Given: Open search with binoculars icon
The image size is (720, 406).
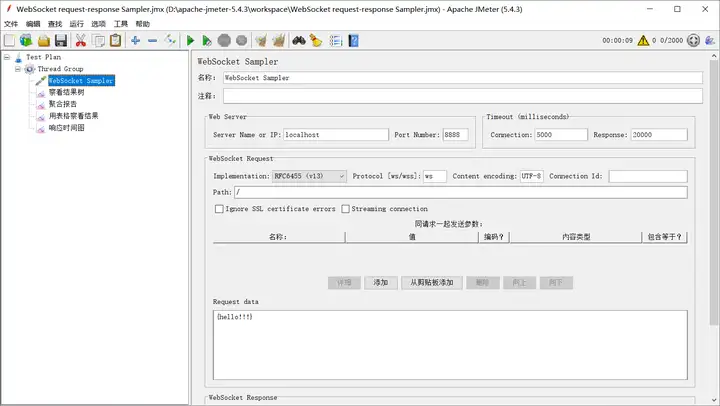Looking at the screenshot, I should (x=299, y=41).
